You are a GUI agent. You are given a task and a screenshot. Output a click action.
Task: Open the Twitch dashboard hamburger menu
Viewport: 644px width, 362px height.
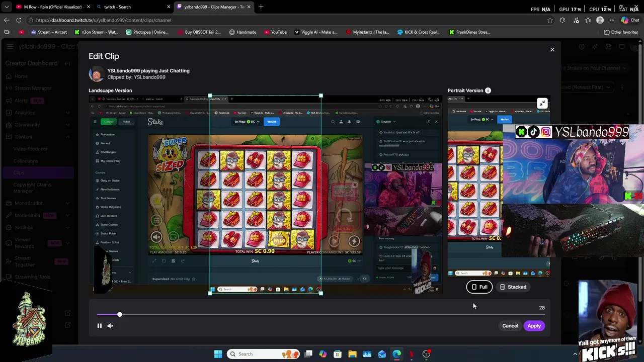10,47
